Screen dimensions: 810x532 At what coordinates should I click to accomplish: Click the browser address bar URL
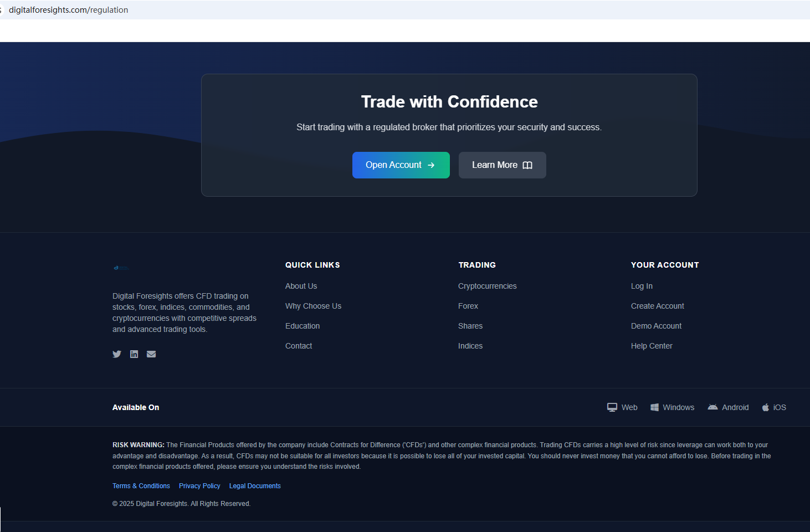(68, 10)
